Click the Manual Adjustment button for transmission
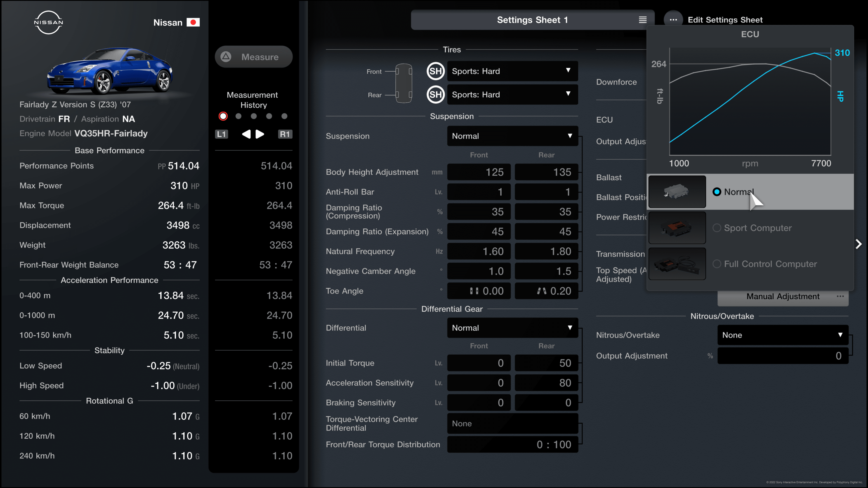 pyautogui.click(x=783, y=296)
